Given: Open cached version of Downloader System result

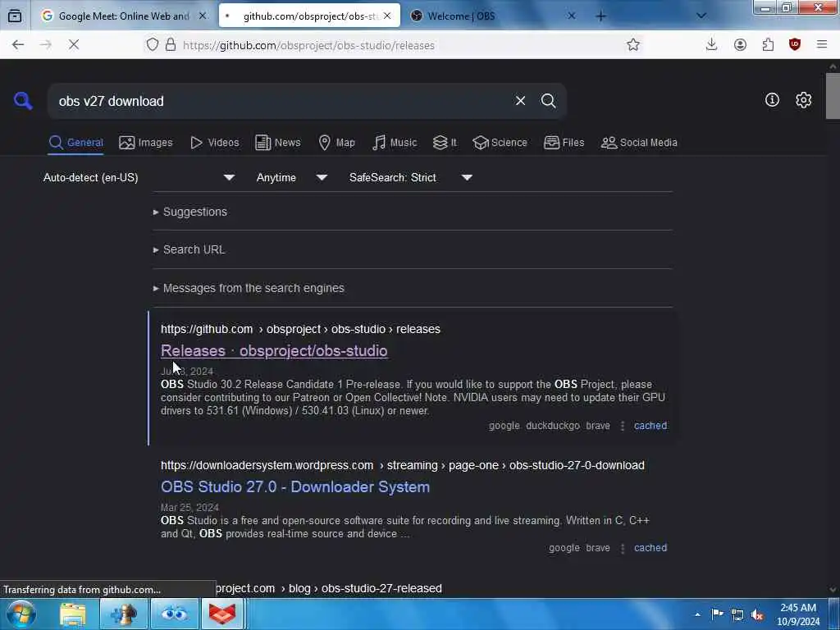Looking at the screenshot, I should click(x=651, y=547).
